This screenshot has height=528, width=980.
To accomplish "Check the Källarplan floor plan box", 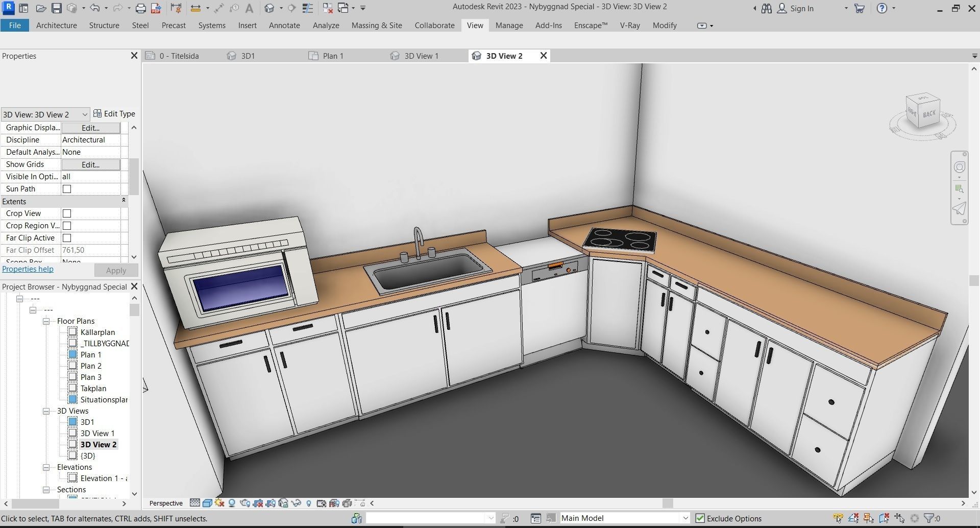I will click(x=72, y=332).
